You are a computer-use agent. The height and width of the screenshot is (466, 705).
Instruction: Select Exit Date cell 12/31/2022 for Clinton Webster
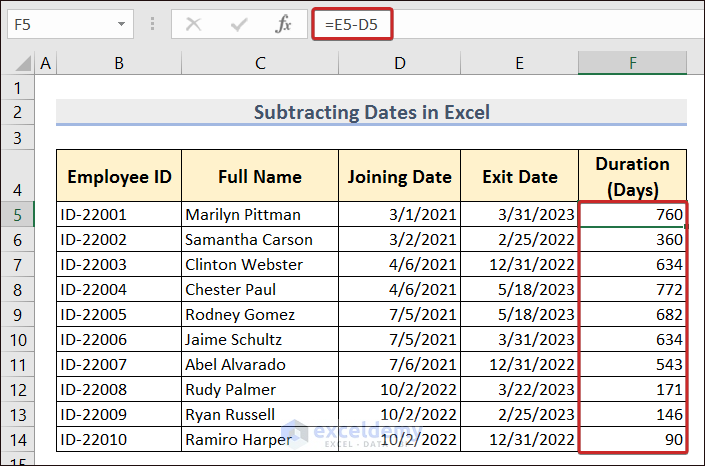point(519,264)
